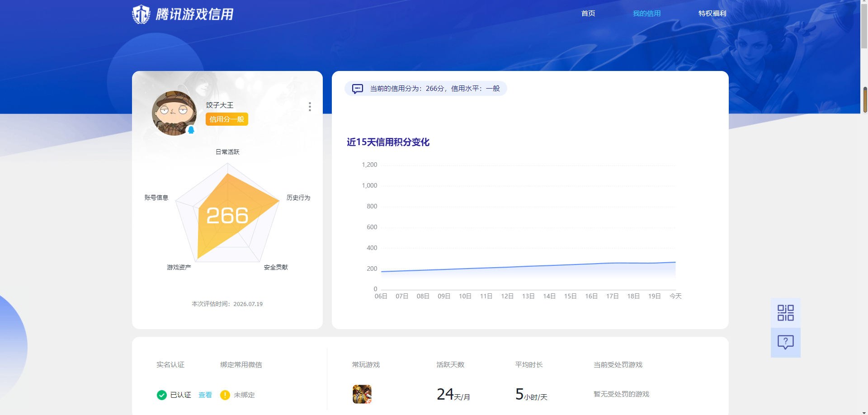Click the 常玩游戏 label
This screenshot has height=415, width=868.
pos(366,365)
